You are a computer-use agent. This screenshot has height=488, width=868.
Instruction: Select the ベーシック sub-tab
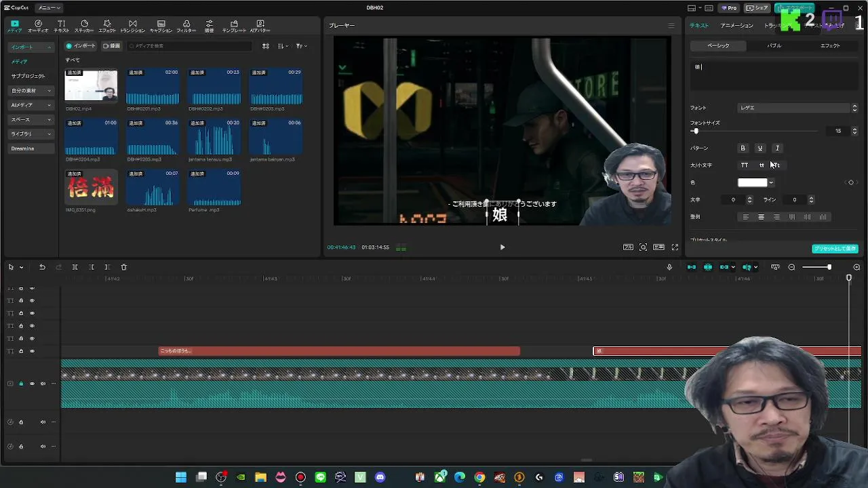[x=718, y=45]
